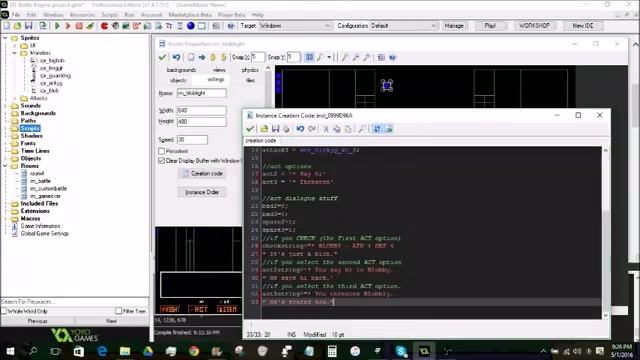Click the Play! button
This screenshot has width=640, height=360.
(490, 26)
